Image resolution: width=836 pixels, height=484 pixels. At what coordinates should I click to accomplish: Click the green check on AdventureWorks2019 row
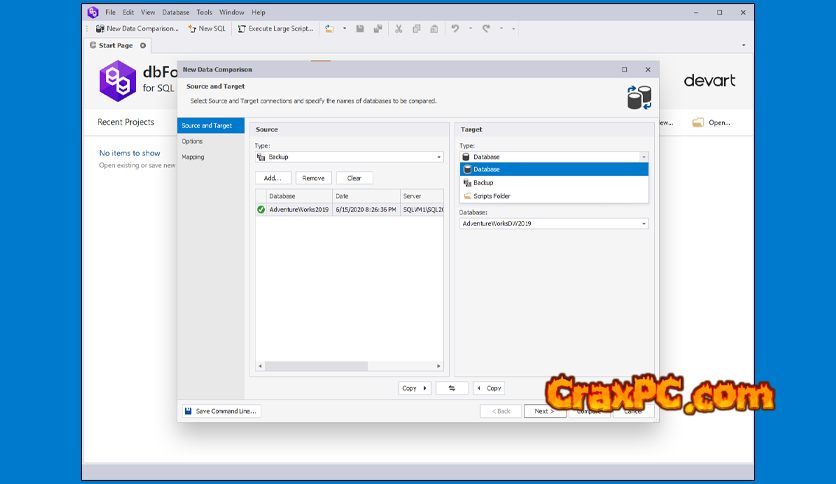tap(261, 209)
